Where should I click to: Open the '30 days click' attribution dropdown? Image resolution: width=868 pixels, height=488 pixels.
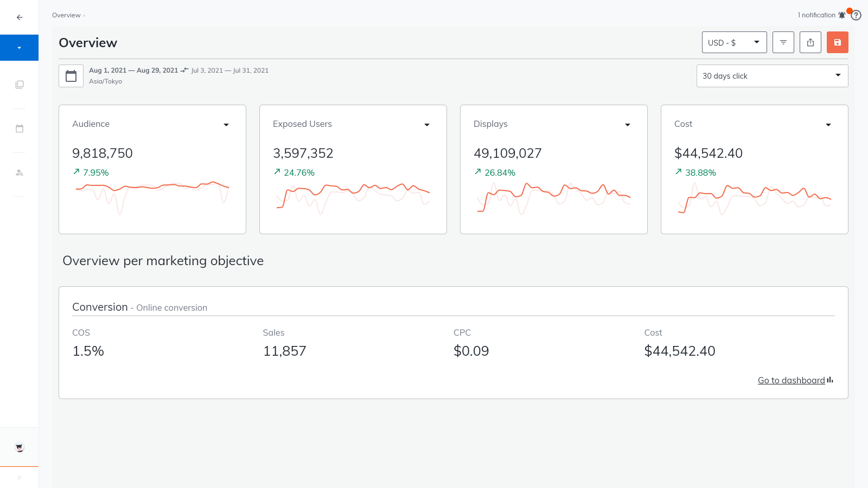click(771, 76)
